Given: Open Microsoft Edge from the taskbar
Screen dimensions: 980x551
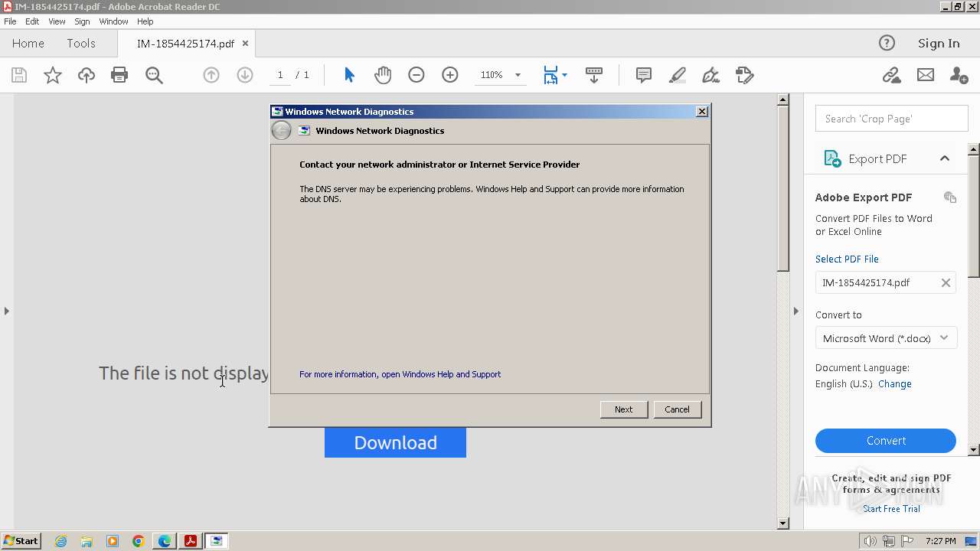Looking at the screenshot, I should pos(165,541).
